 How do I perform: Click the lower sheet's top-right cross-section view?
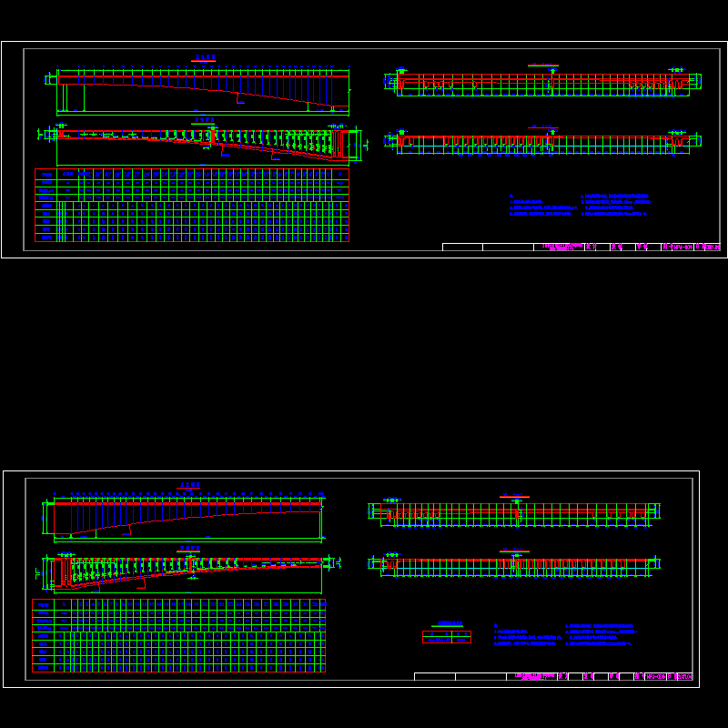pyautogui.click(x=515, y=515)
